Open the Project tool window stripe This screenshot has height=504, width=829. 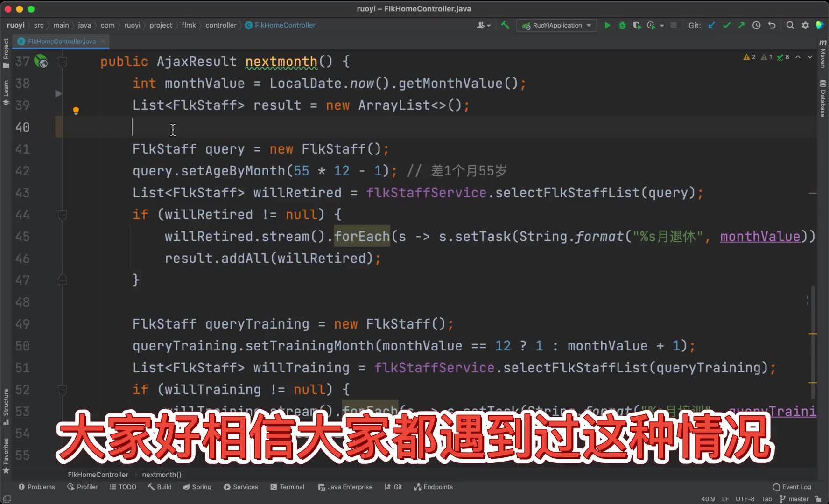click(6, 53)
